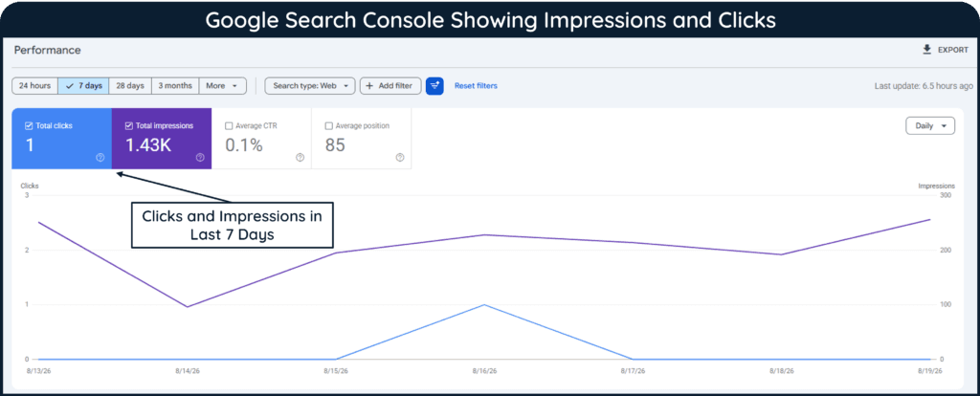Click the Clicks axis title

pyautogui.click(x=30, y=186)
